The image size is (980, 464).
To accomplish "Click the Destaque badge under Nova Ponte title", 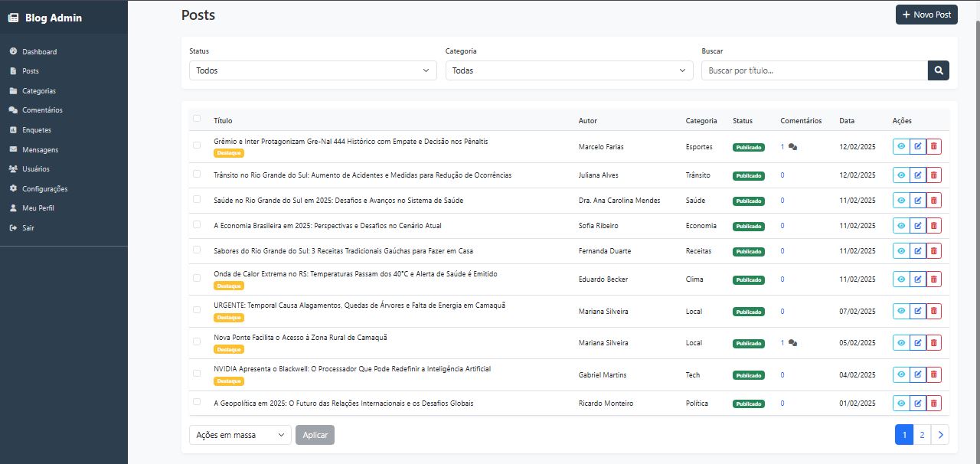I will pos(229,349).
